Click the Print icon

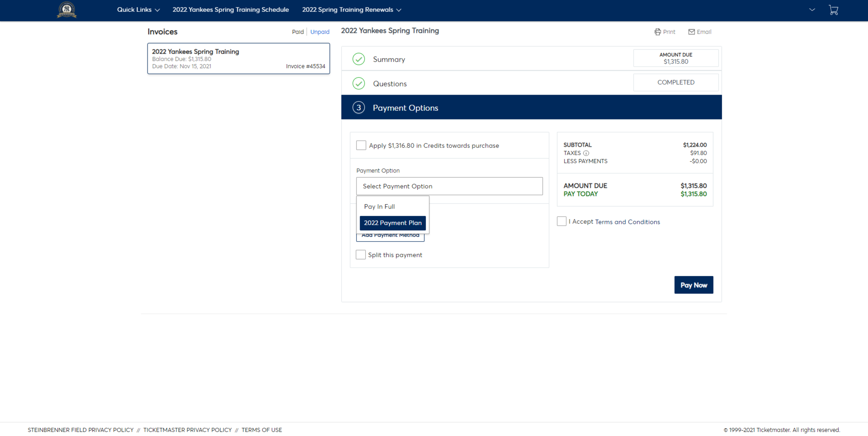657,32
